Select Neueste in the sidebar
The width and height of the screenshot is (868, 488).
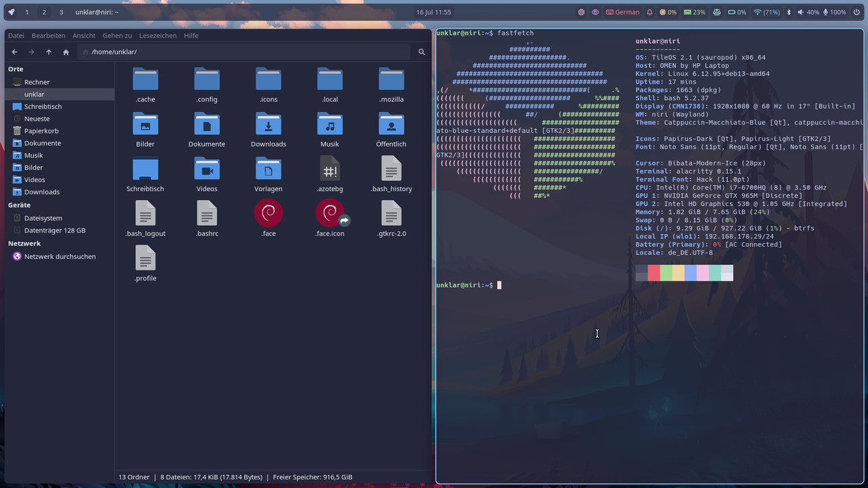(x=60, y=119)
